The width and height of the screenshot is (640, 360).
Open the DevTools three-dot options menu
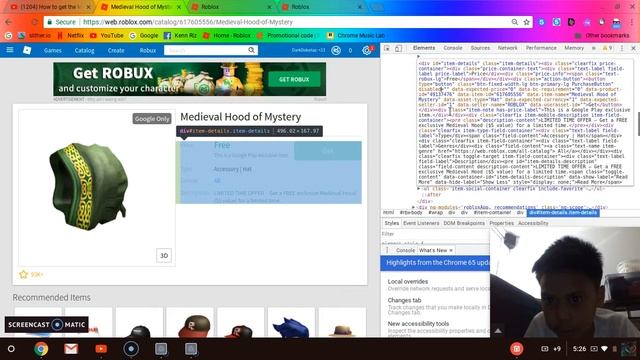(622, 48)
